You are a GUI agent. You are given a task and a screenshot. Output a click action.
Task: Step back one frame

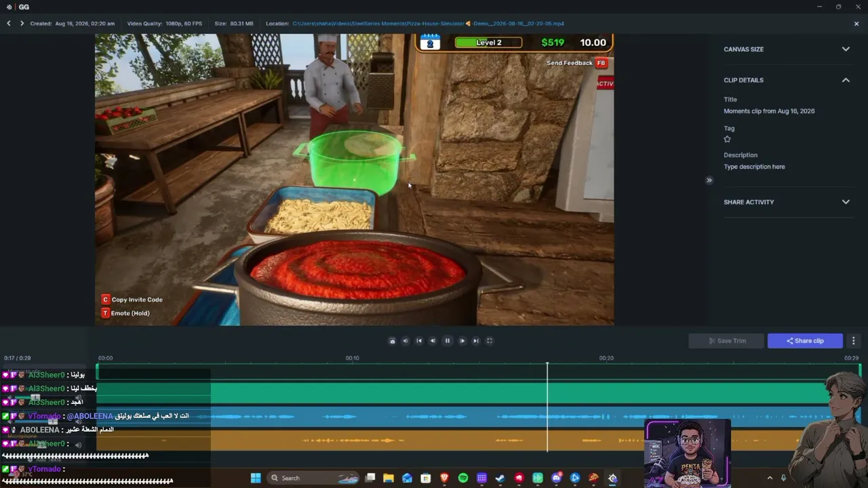[x=433, y=341]
